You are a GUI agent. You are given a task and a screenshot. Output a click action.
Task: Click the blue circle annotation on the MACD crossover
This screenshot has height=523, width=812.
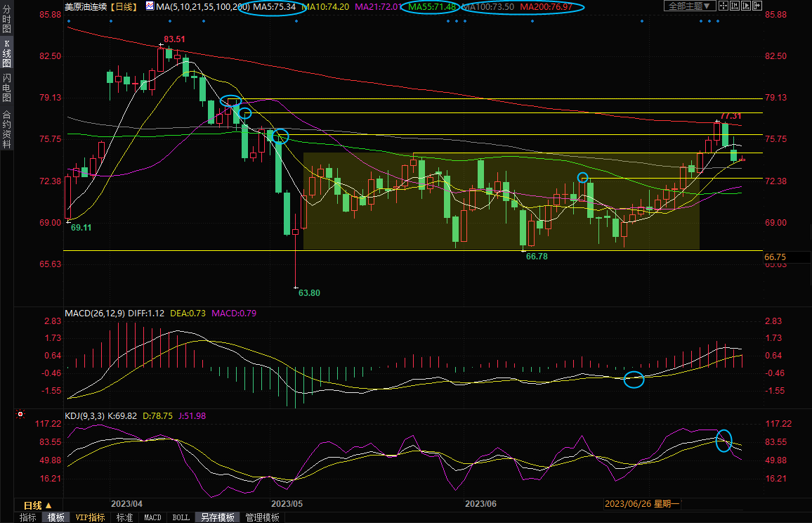pos(634,380)
